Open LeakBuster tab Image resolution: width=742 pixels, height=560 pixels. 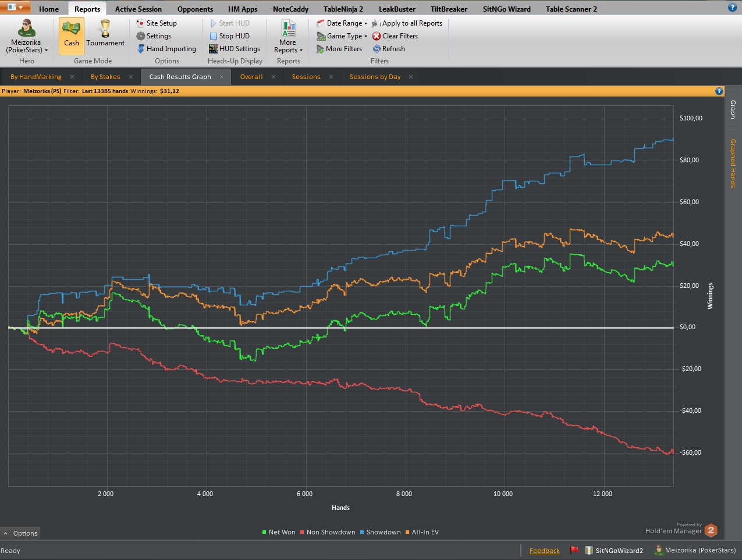[x=397, y=9]
